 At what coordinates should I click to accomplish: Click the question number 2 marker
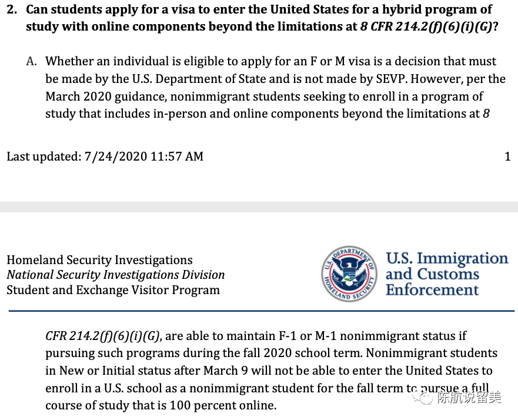(x=11, y=10)
